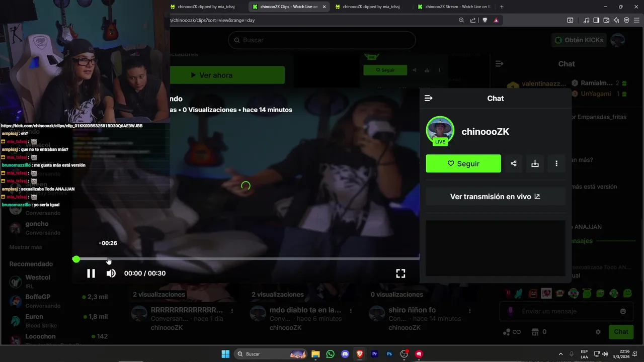This screenshot has width=644, height=362.
Task: Send message with green Chat button
Action: pyautogui.click(x=621, y=332)
